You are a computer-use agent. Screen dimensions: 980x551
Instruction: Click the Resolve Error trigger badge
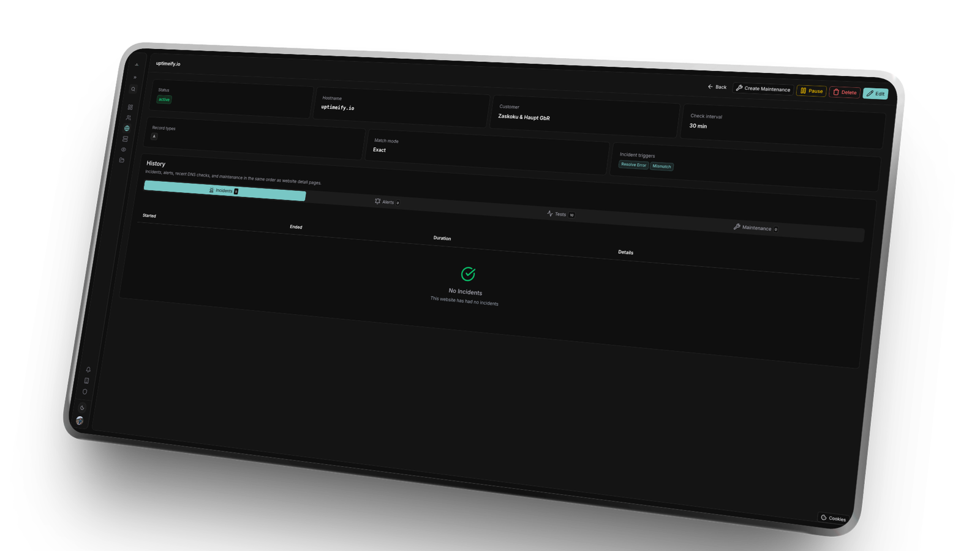[633, 165]
